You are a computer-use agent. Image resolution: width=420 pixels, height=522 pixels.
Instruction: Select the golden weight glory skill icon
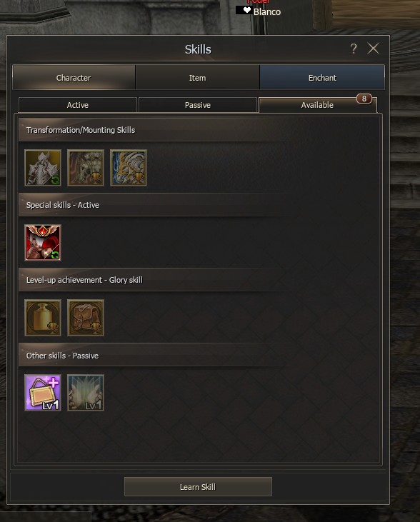click(x=43, y=318)
